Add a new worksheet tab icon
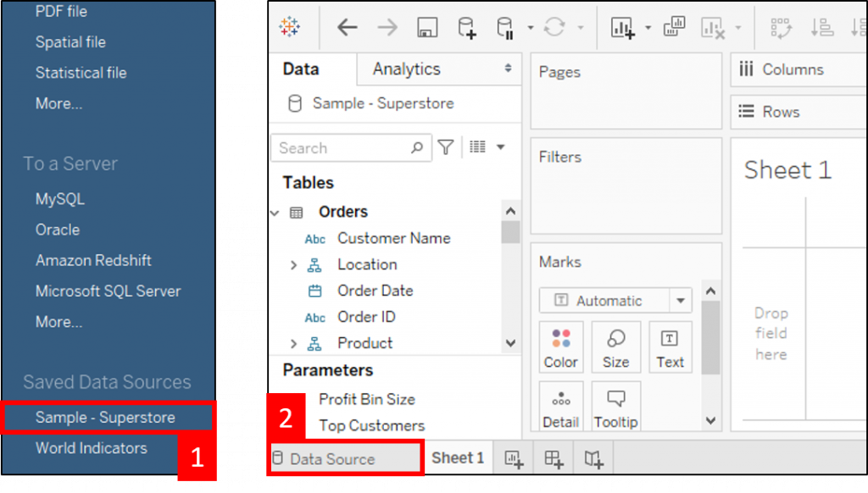The width and height of the screenshot is (868, 493). tap(514, 459)
